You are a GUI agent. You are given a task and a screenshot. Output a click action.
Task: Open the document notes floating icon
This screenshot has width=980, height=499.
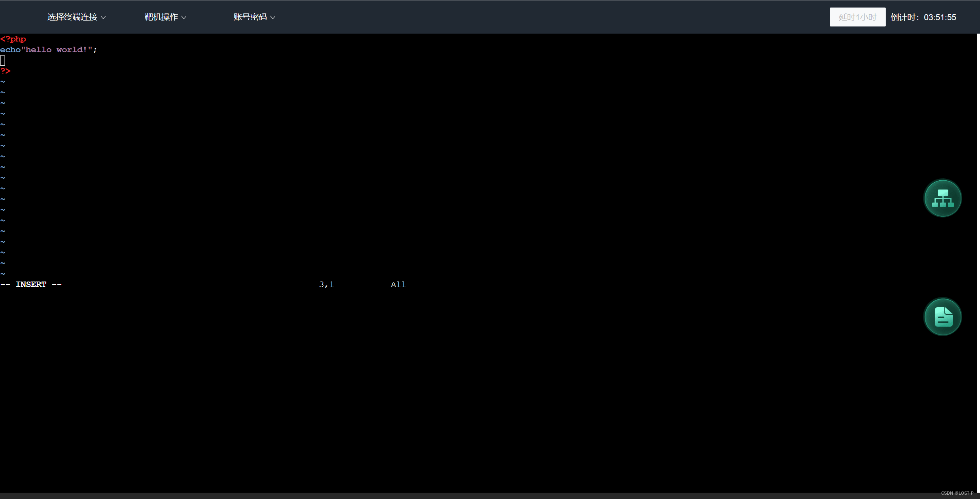(x=942, y=317)
